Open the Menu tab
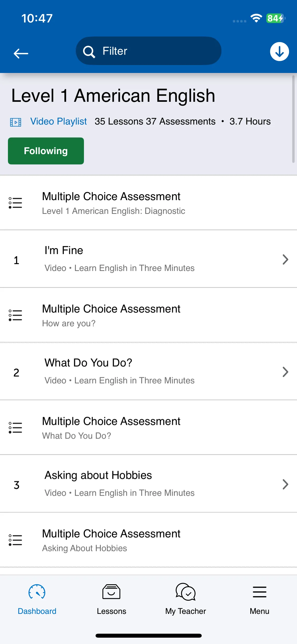This screenshot has width=297, height=644. coord(260,599)
